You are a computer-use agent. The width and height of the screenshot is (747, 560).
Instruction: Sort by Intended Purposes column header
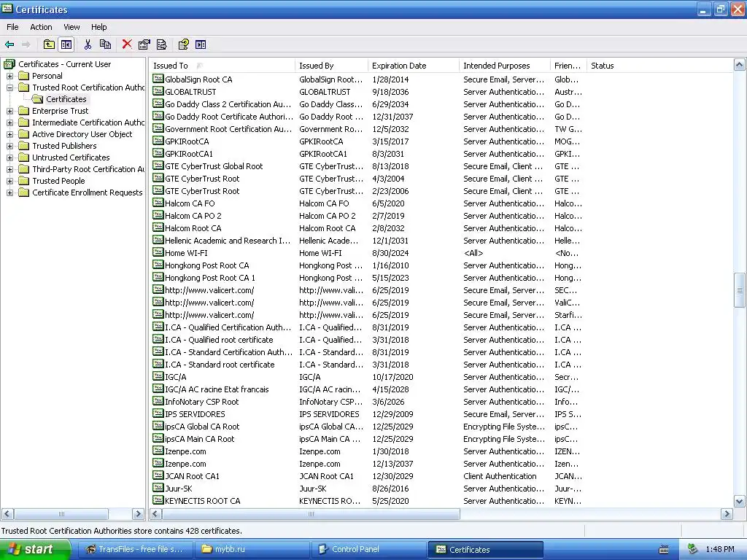tap(505, 66)
